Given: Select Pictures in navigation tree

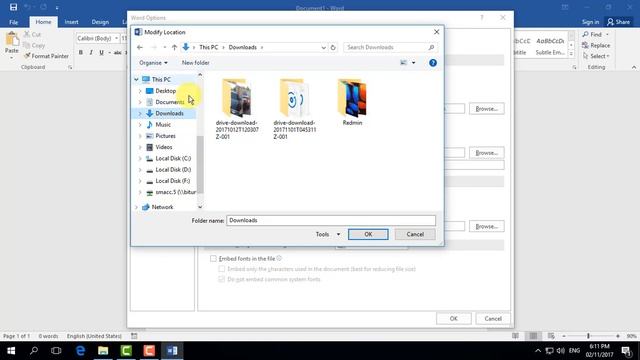Looking at the screenshot, I should 165,136.
